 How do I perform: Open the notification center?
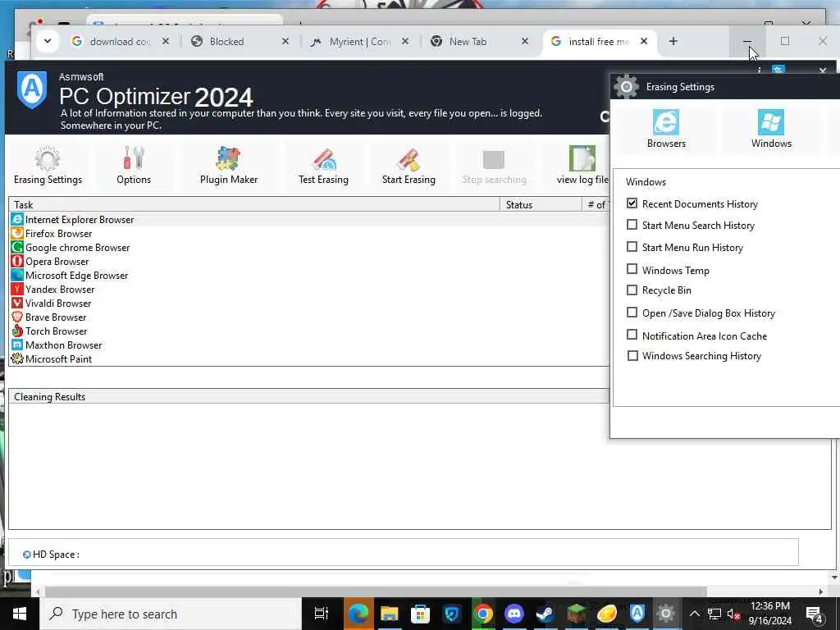[x=815, y=614]
